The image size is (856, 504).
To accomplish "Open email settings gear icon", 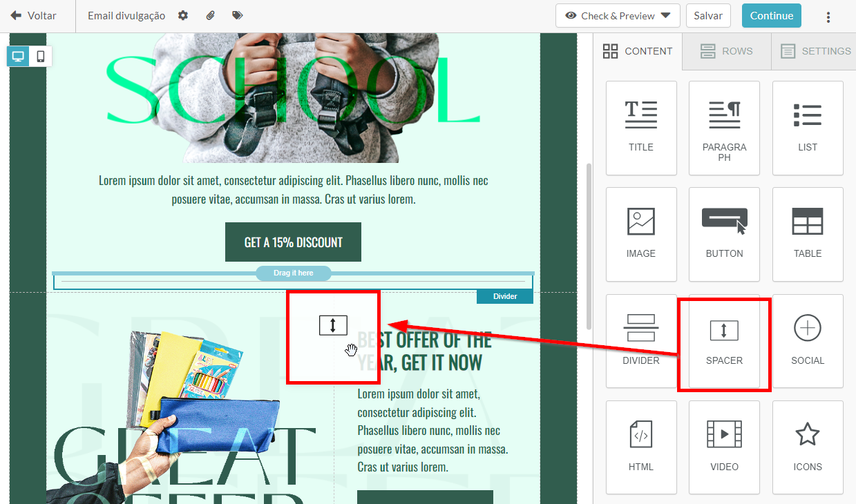I will 183,15.
